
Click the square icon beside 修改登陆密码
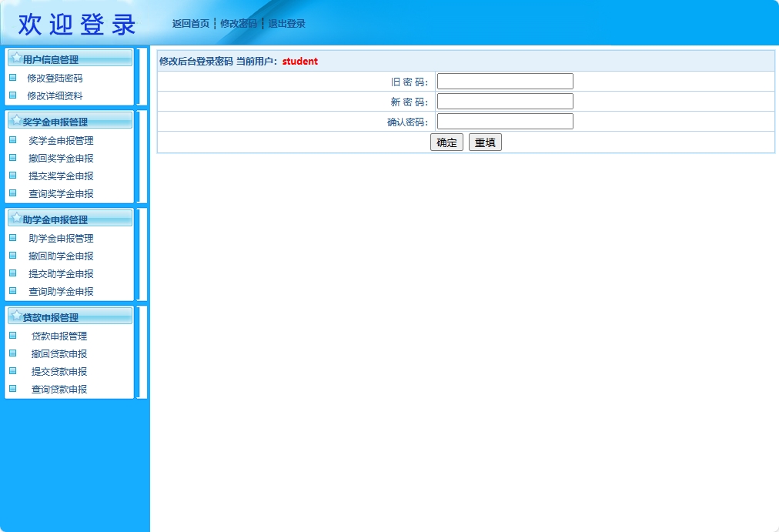pos(12,78)
